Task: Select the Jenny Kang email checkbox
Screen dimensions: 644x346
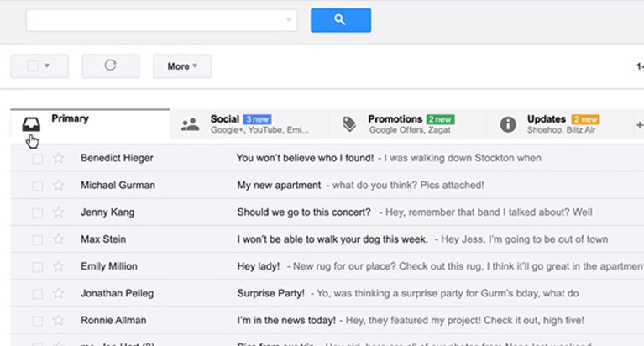Action: pos(38,212)
